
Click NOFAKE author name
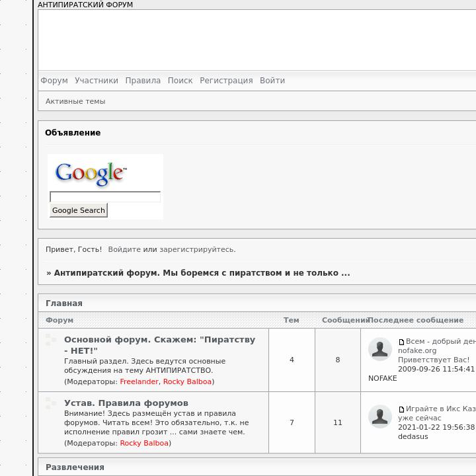click(x=383, y=378)
